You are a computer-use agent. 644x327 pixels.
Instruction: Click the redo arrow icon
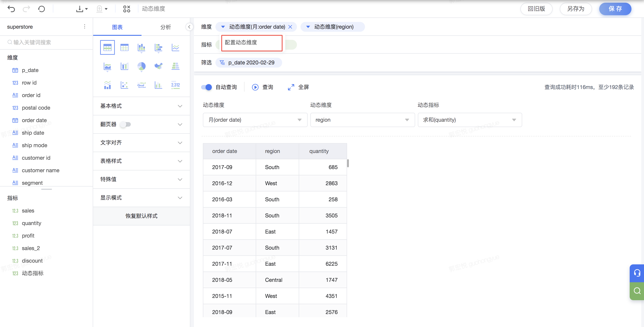26,9
